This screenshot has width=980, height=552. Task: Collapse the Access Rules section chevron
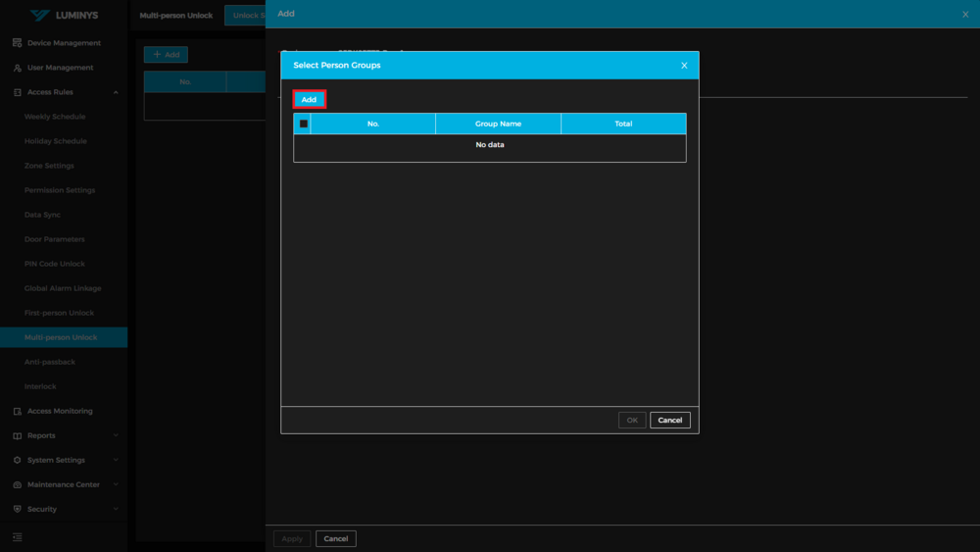click(116, 92)
